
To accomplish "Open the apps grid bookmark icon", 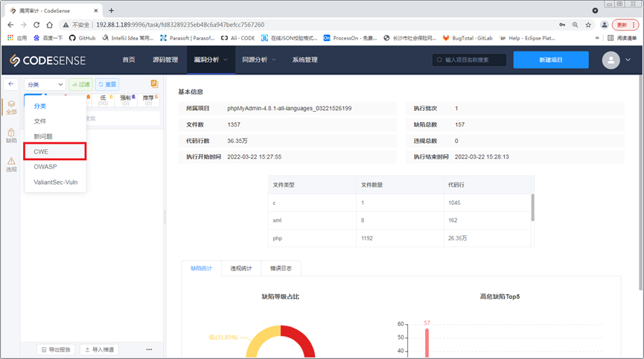I will coord(10,38).
